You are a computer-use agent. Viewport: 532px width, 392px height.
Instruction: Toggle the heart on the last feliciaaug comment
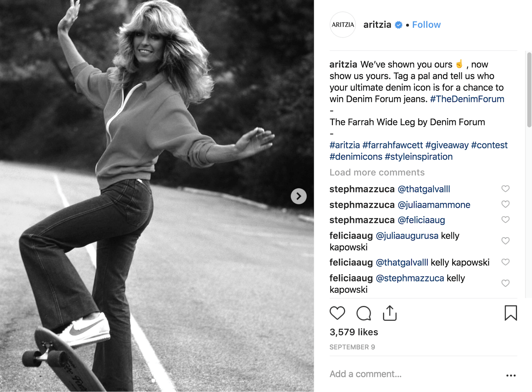(506, 283)
